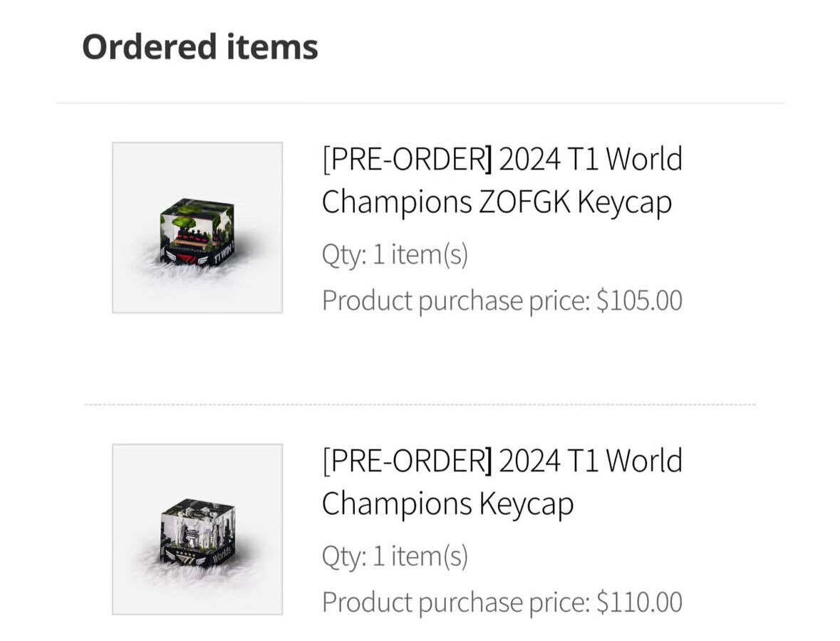Click "2024 T1 World" text in the first title
Viewport: 840px width, 641px height.
[591, 159]
